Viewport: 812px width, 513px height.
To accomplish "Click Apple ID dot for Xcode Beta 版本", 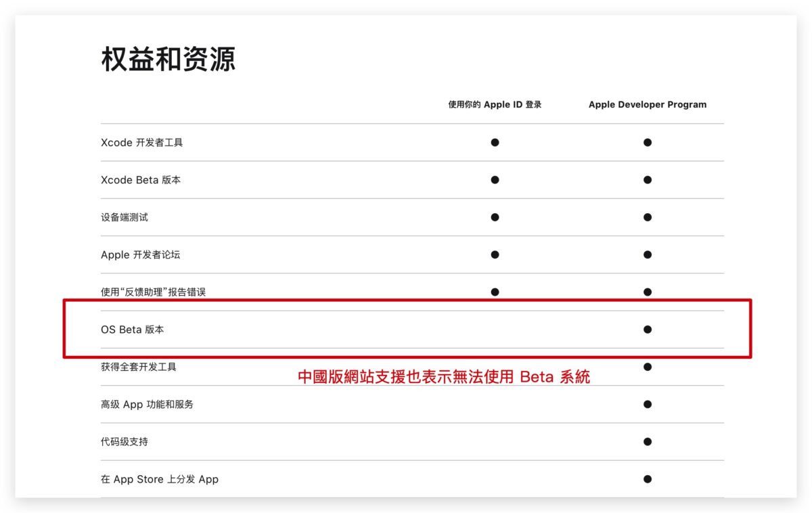I will [x=495, y=180].
